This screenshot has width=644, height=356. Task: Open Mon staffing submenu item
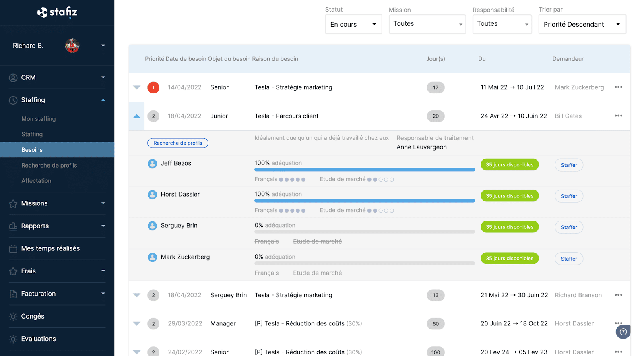39,119
